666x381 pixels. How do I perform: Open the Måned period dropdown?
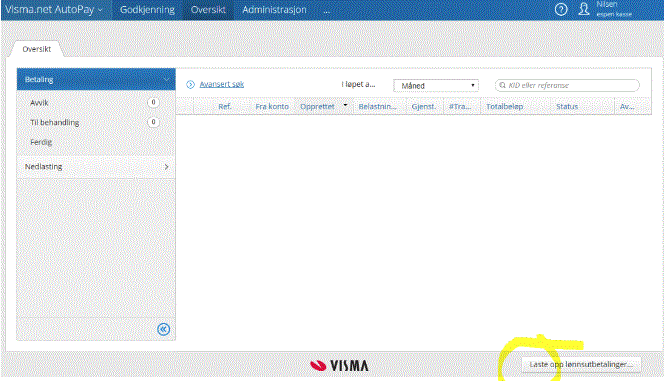point(436,85)
